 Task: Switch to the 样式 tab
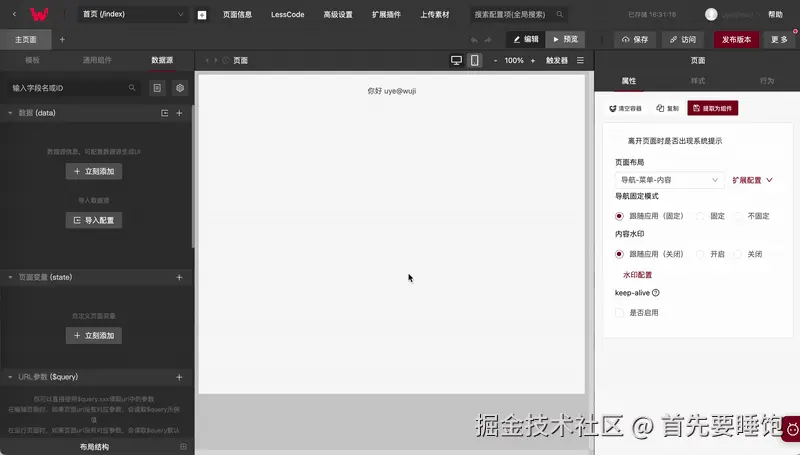pos(697,81)
